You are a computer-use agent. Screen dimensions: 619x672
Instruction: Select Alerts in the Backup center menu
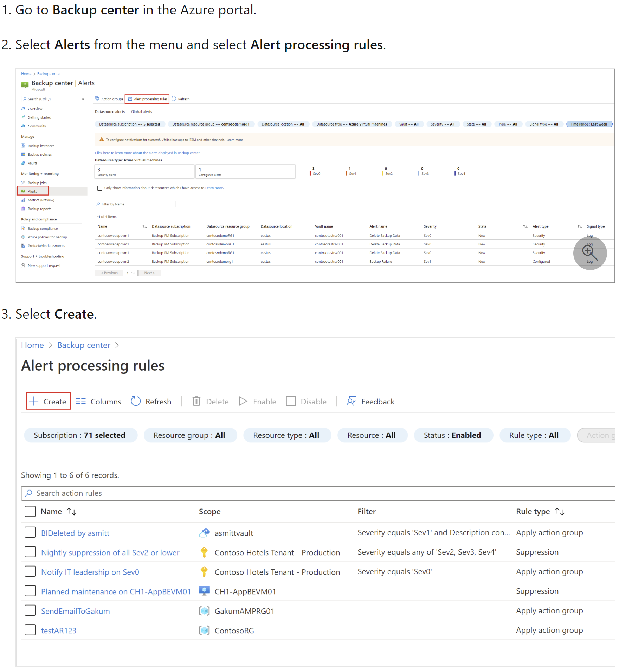tap(32, 191)
